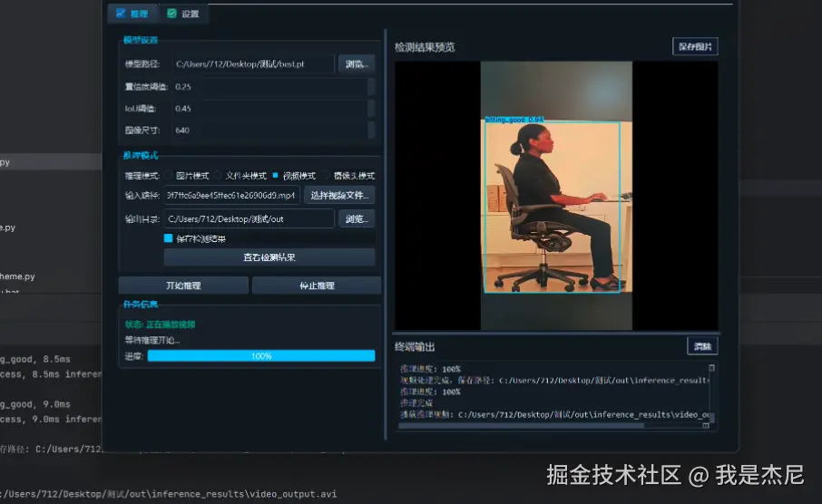Image resolution: width=822 pixels, height=504 pixels.
Task: Click the 等待推理开始 status text
Action: coord(152,340)
